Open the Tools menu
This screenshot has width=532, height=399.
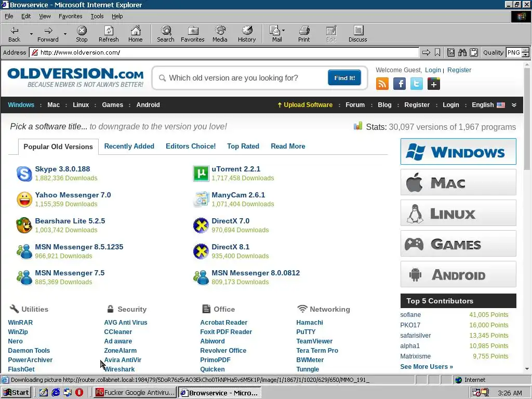(x=97, y=16)
